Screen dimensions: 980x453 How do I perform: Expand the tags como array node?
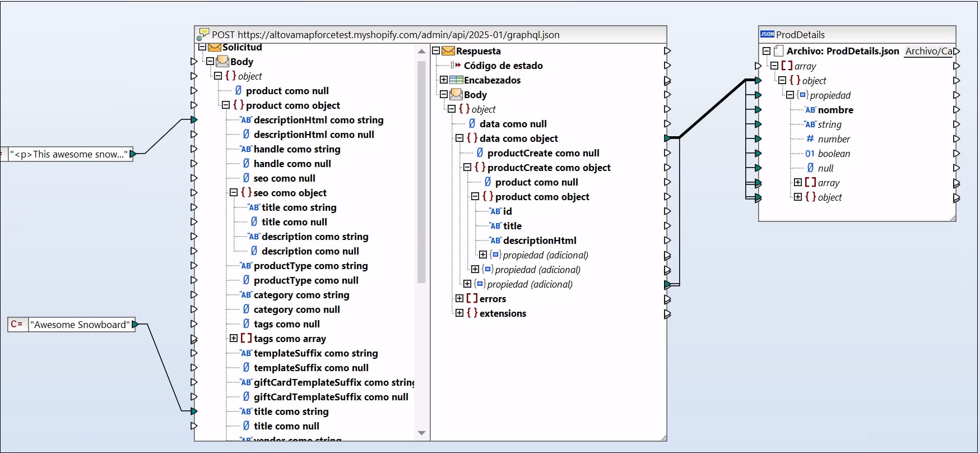point(234,339)
